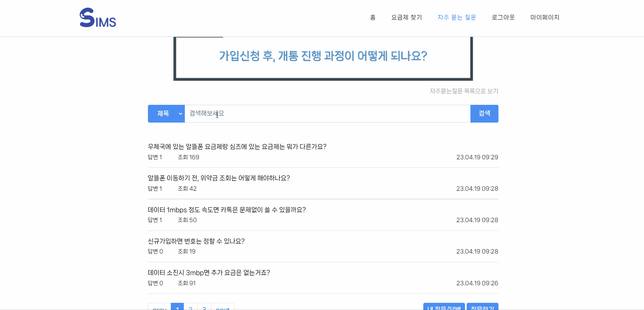
Task: Navigate to 홈 in the top menu
Action: coord(372,17)
